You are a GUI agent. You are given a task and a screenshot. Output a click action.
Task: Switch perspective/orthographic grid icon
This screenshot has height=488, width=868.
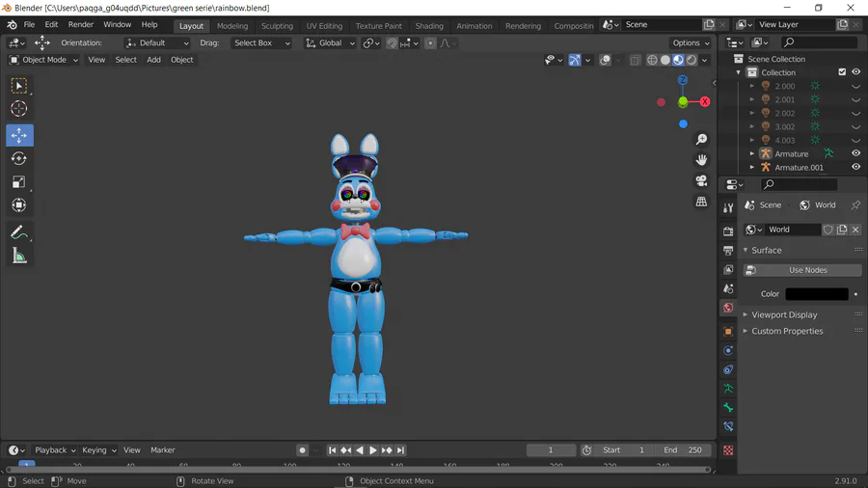701,202
